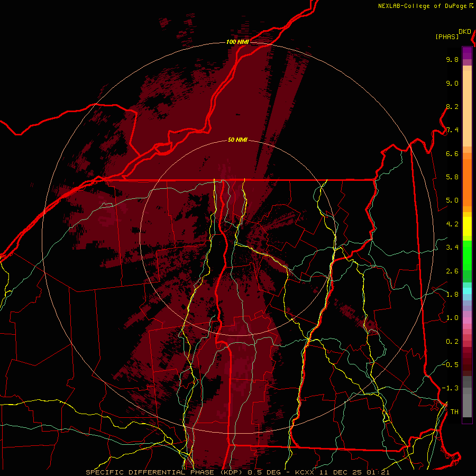Click the 9.8 value on color scale
Image resolution: width=476 pixels, height=476 pixels.
tap(452, 59)
